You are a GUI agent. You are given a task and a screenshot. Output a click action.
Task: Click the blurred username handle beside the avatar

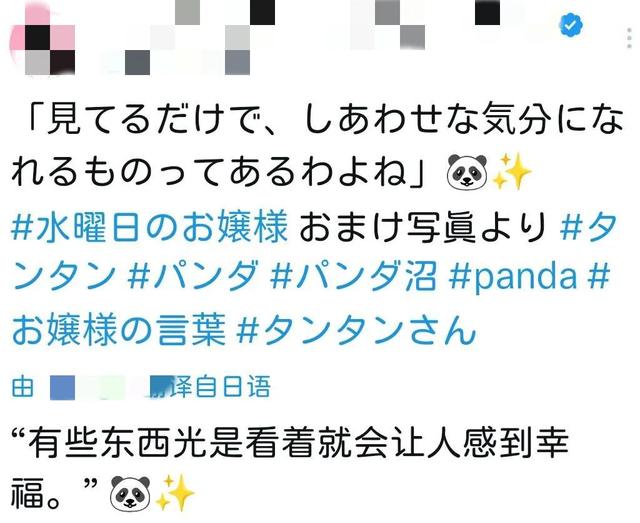pos(176,62)
